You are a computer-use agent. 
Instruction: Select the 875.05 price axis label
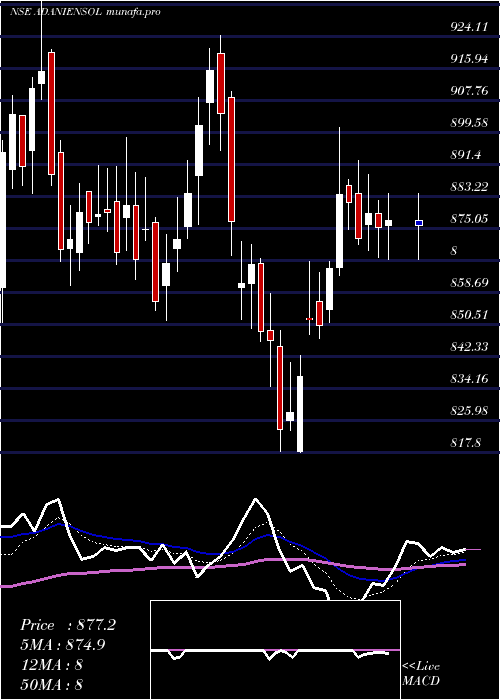(x=469, y=219)
